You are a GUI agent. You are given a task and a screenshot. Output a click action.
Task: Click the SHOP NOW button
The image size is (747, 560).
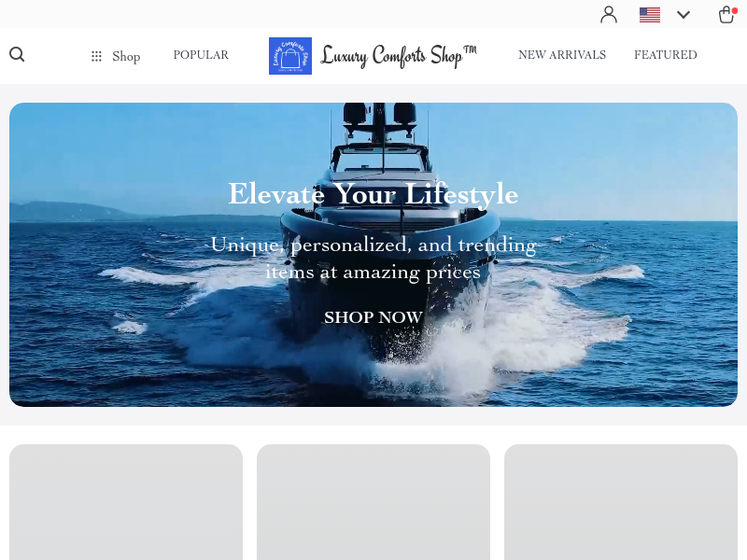click(373, 317)
